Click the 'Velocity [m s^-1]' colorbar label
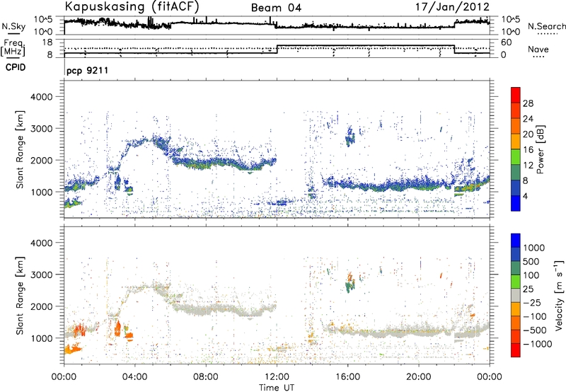The image size is (566, 392). coord(559,295)
